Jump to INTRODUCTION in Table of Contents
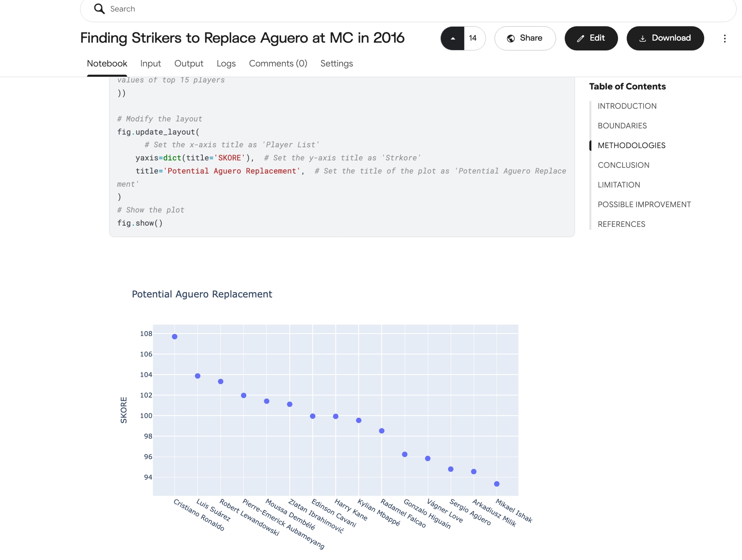Screen dimensions: 742x560 pyautogui.click(x=627, y=106)
